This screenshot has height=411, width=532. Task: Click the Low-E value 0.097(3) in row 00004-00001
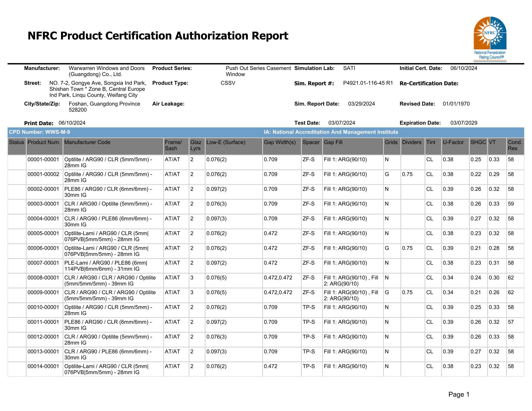coord(216,219)
